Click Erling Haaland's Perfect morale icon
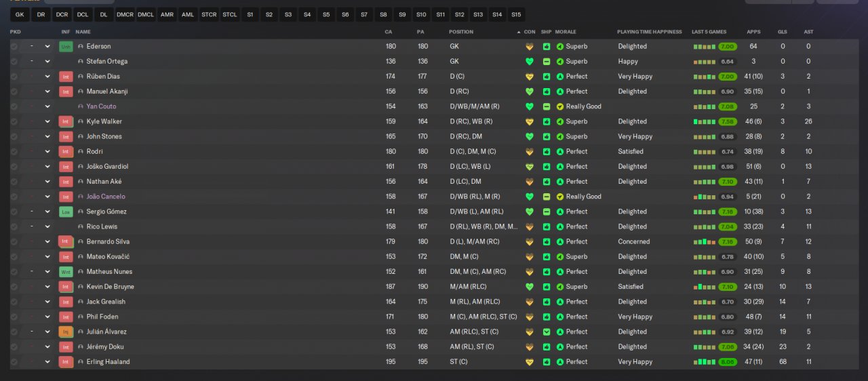Viewport: 868px width, 381px height. click(560, 362)
